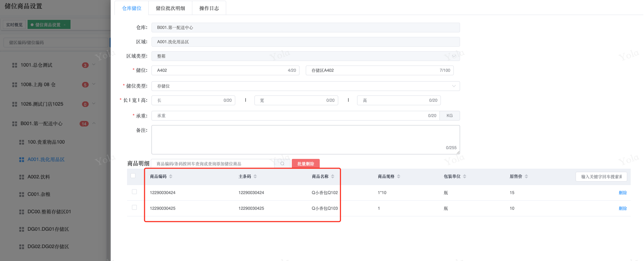Focus the 高 height input field

399,100
